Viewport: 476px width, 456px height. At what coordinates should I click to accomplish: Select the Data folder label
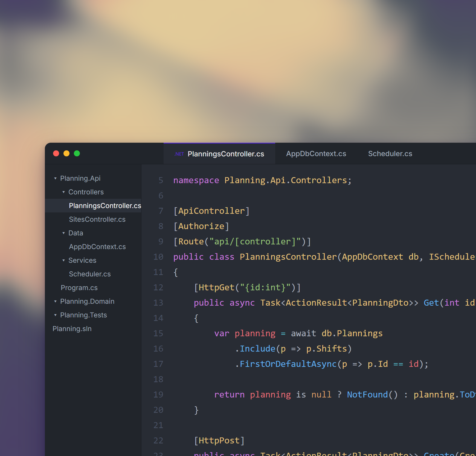(x=76, y=233)
